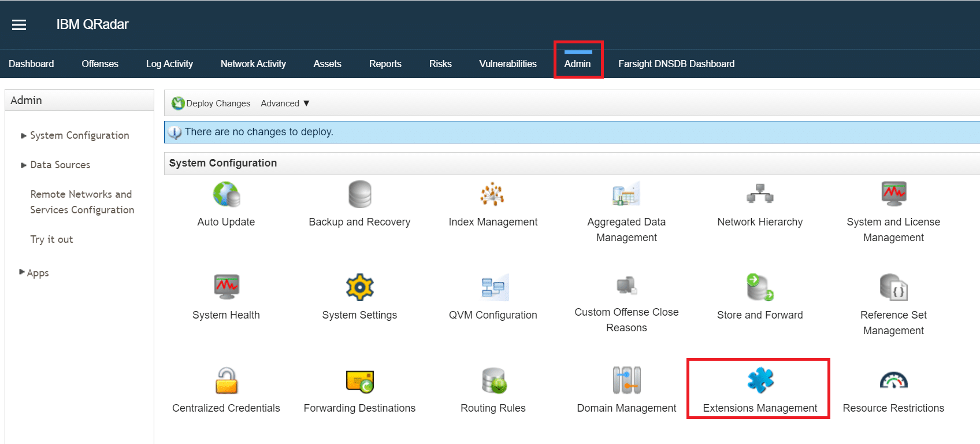Open the Network Activity tab
Screen dimensions: 980x444
click(x=253, y=64)
